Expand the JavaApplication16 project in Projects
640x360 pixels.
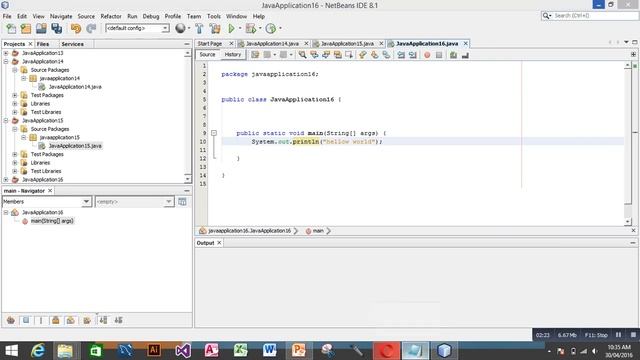(x=6, y=180)
